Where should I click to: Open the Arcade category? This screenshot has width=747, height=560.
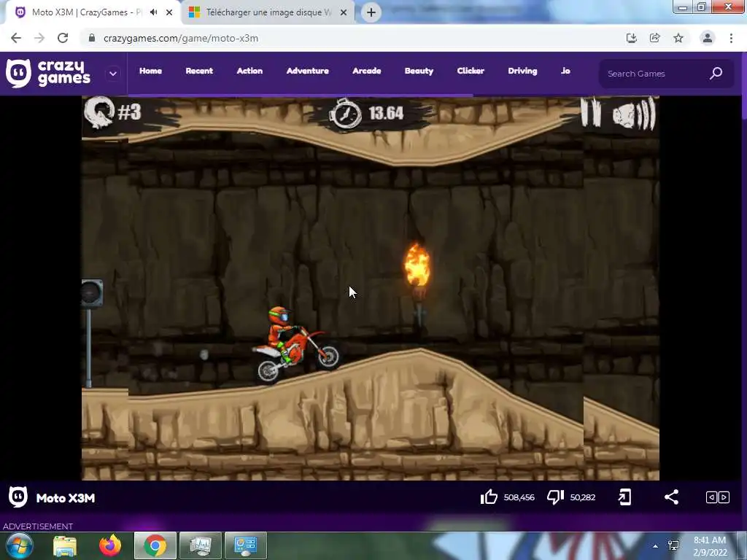pos(366,71)
